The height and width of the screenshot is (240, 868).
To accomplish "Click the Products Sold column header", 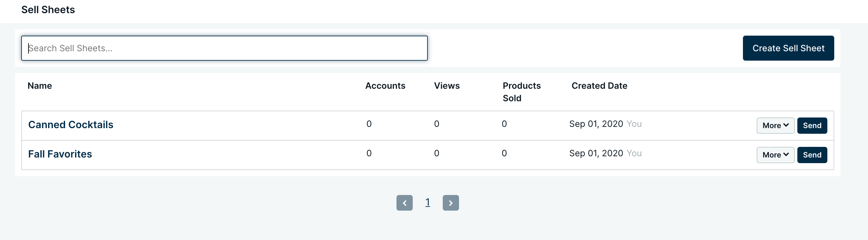I will (522, 92).
